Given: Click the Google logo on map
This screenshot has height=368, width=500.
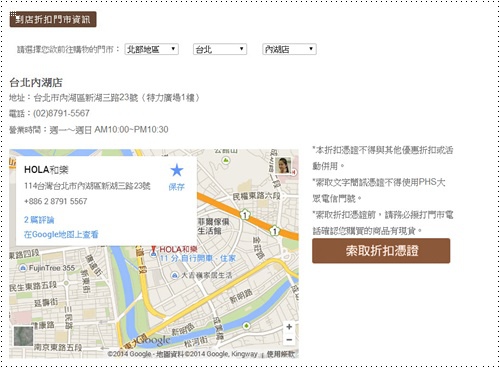Looking at the screenshot, I should pyautogui.click(x=154, y=341).
